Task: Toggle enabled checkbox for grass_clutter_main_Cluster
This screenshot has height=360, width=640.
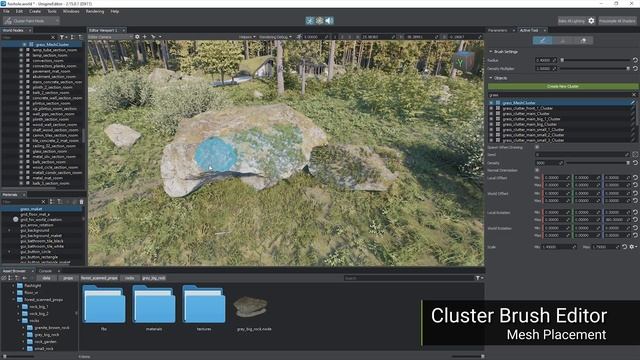Action: coord(491,113)
